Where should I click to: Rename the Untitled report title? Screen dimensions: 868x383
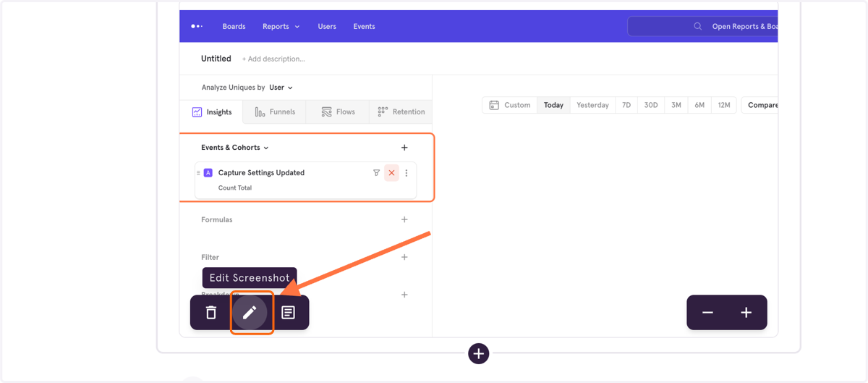click(x=216, y=59)
